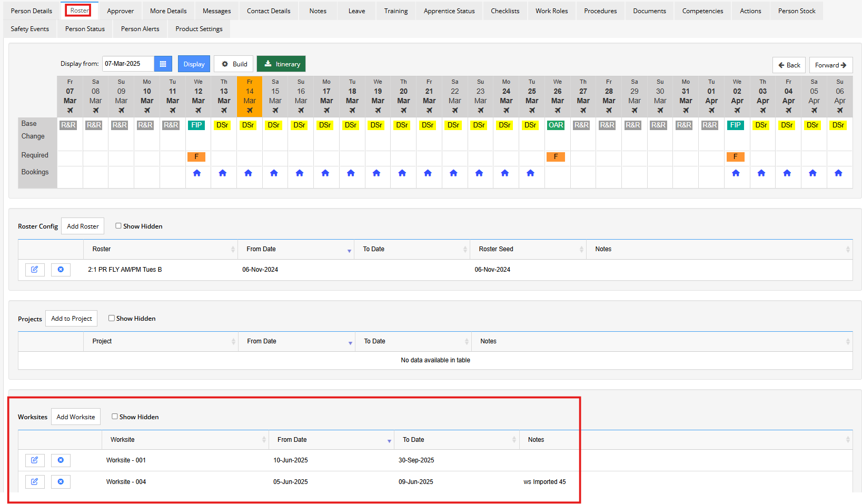Click the plane icon under 14 Mar
This screenshot has height=504, width=862.
pos(250,111)
